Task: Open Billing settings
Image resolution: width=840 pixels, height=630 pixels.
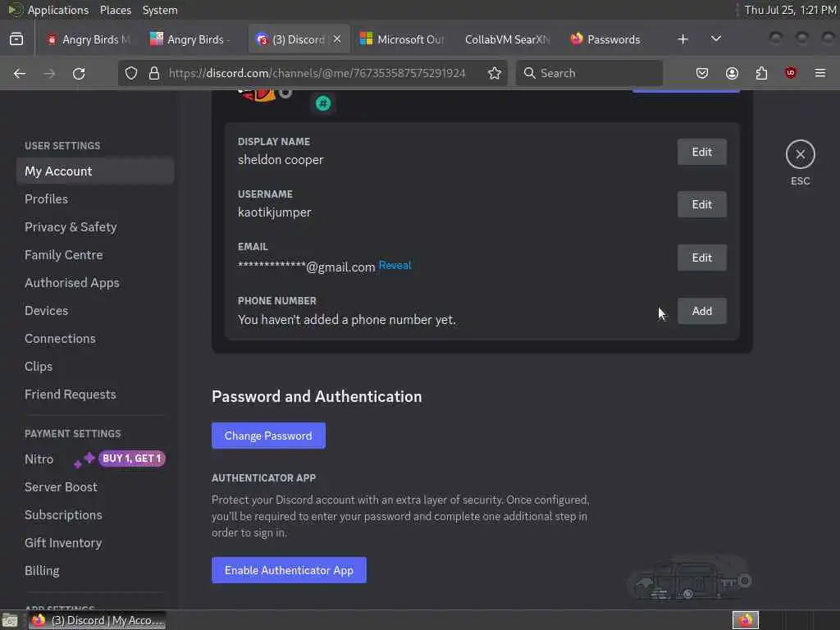Action: (95, 570)
